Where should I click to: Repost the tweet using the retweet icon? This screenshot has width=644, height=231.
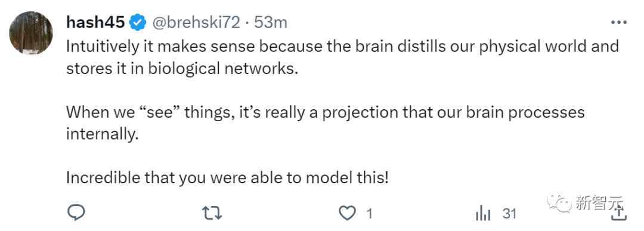pos(212,213)
